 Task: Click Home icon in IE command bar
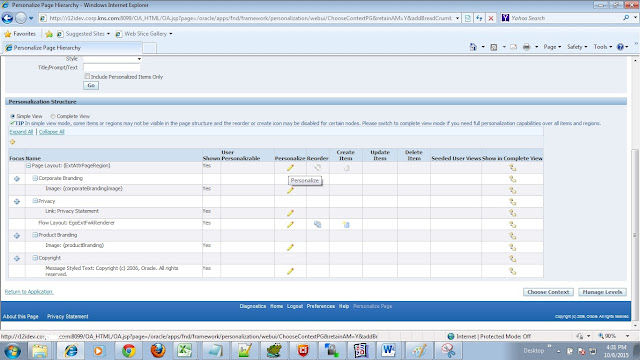click(x=473, y=47)
